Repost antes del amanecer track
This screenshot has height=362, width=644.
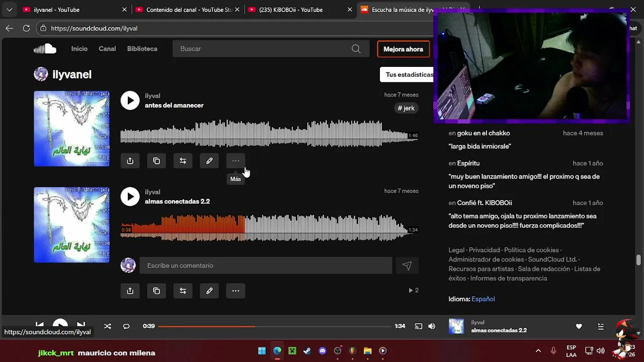pyautogui.click(x=183, y=161)
